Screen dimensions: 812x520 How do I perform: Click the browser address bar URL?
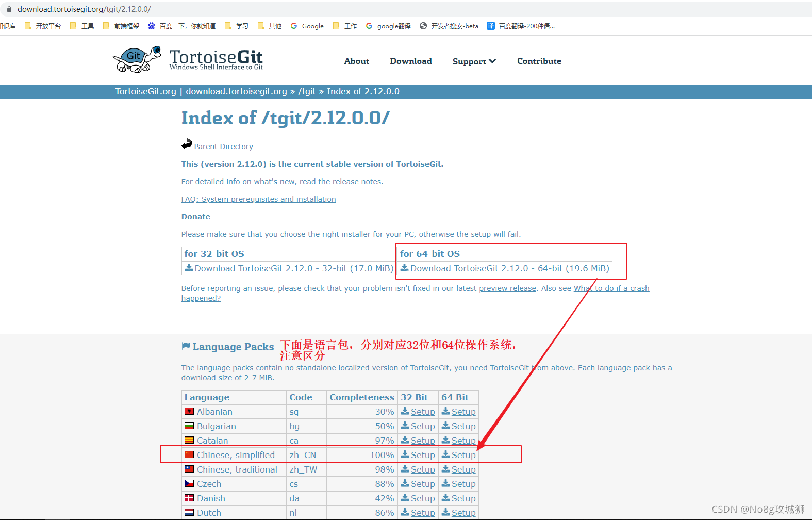84,9
